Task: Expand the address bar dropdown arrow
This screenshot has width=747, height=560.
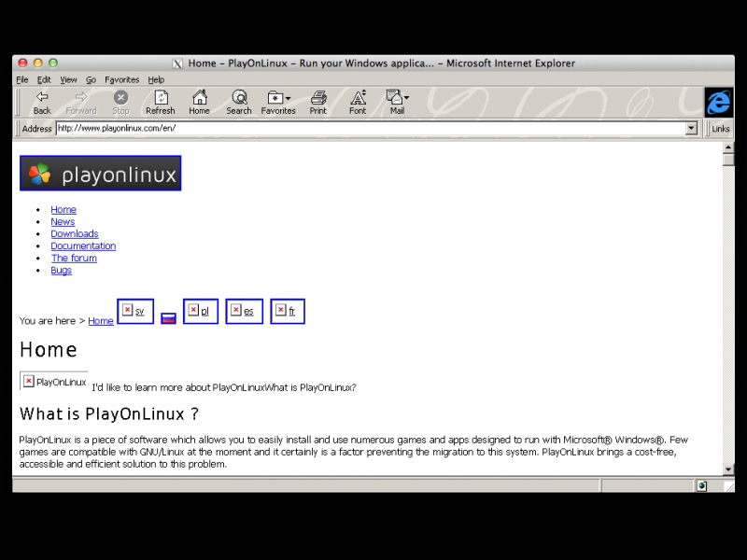Action: (x=691, y=128)
